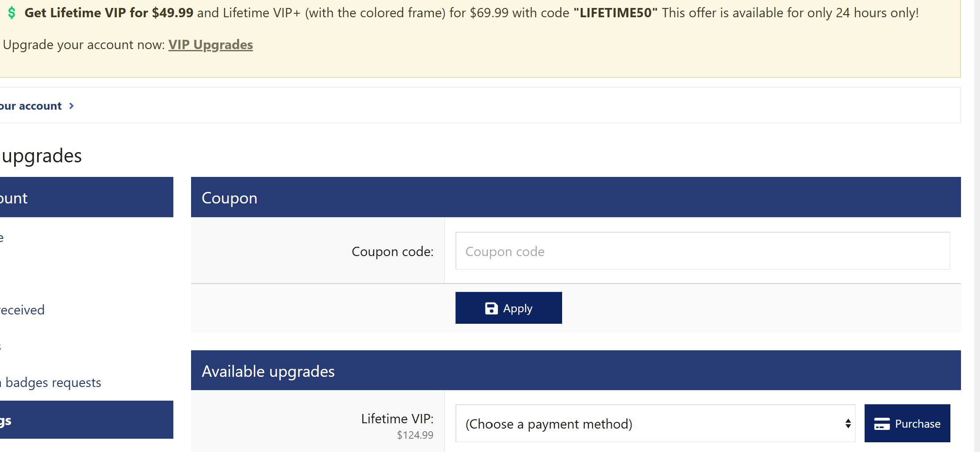This screenshot has height=452, width=980.
Task: Select the lower blue sidebar header
Action: pyautogui.click(x=86, y=420)
